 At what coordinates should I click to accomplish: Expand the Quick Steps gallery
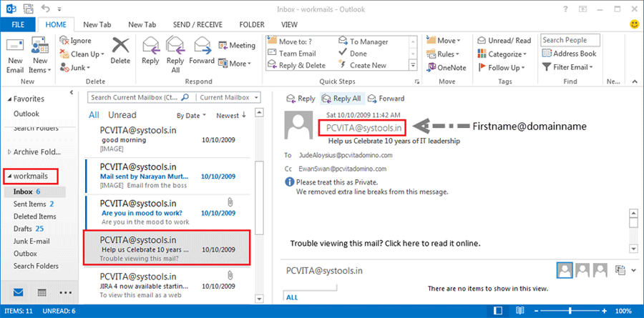[413, 65]
